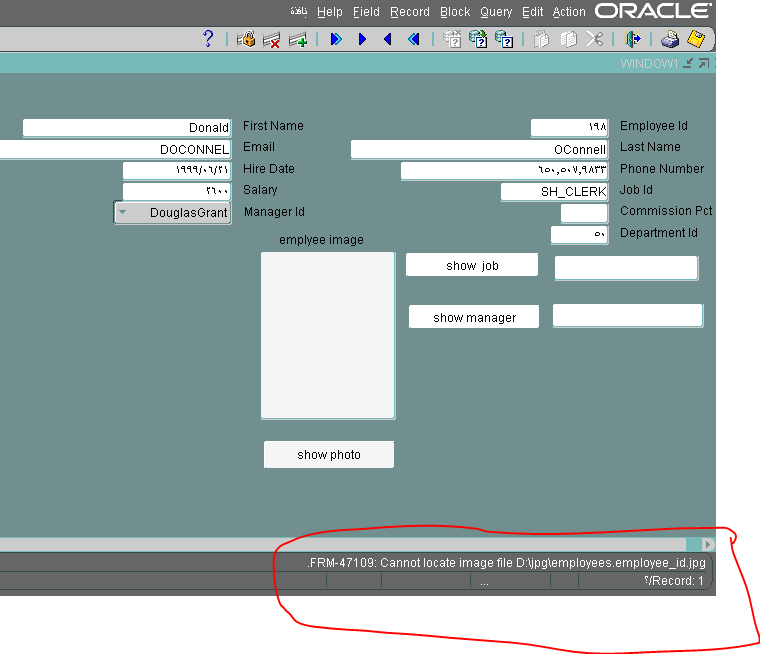Go to next record with single right arrow
Viewport: 760px width, 654px height.
(x=362, y=39)
